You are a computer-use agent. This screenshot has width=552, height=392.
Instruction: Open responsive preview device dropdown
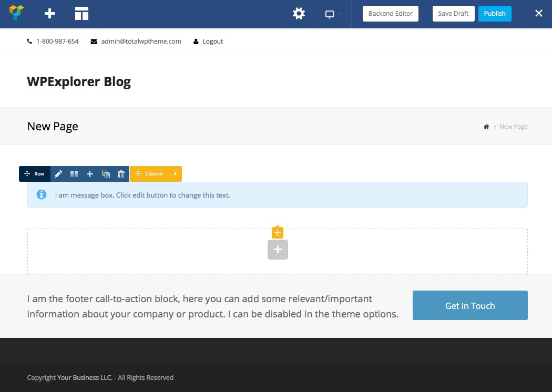333,14
